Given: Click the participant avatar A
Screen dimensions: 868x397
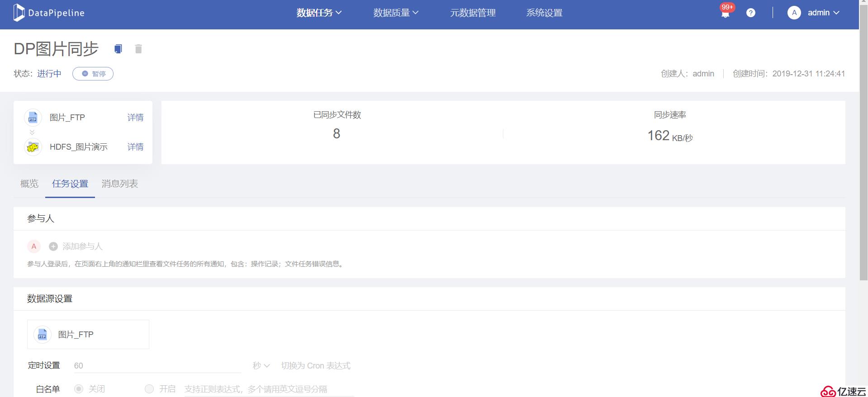Looking at the screenshot, I should (34, 246).
